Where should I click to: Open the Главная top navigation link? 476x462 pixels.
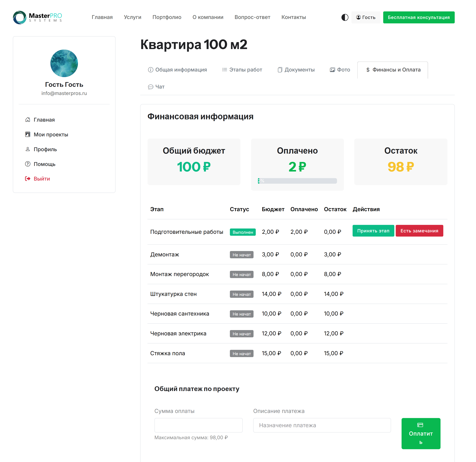pos(102,17)
